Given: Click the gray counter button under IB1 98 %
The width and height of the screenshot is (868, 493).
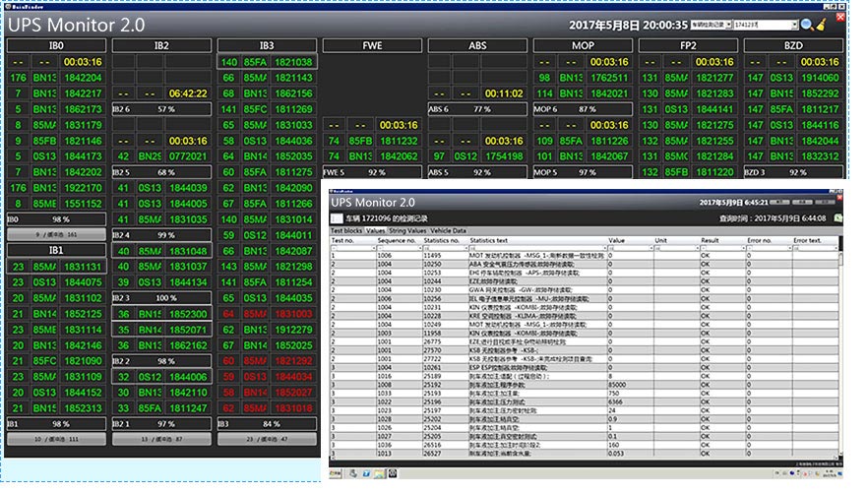Looking at the screenshot, I should pos(56,439).
